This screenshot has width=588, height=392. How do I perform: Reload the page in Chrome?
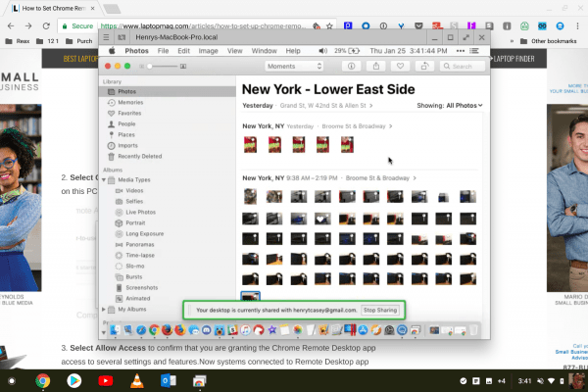coord(46,25)
